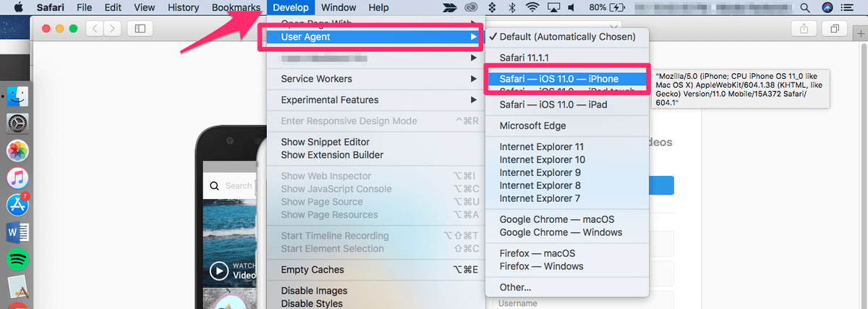868x309 pixels.
Task: Open the Help menu
Action: pyautogui.click(x=378, y=8)
